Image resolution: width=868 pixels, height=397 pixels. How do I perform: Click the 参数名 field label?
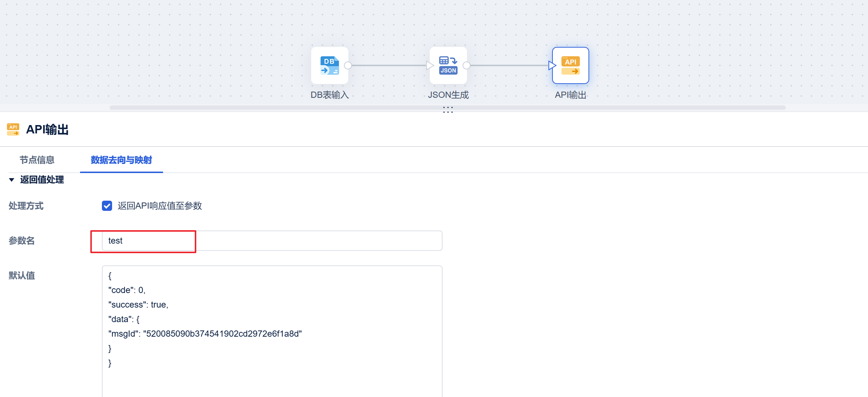point(21,241)
